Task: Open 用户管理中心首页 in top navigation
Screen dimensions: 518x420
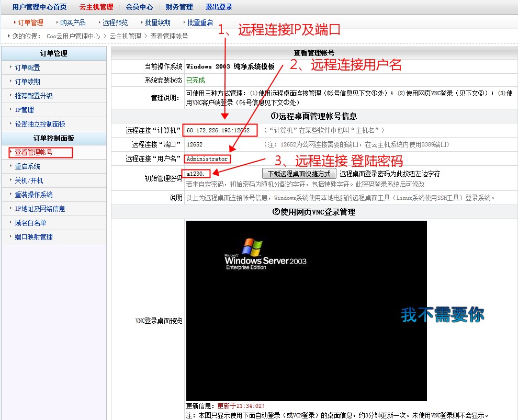Action: tap(39, 7)
